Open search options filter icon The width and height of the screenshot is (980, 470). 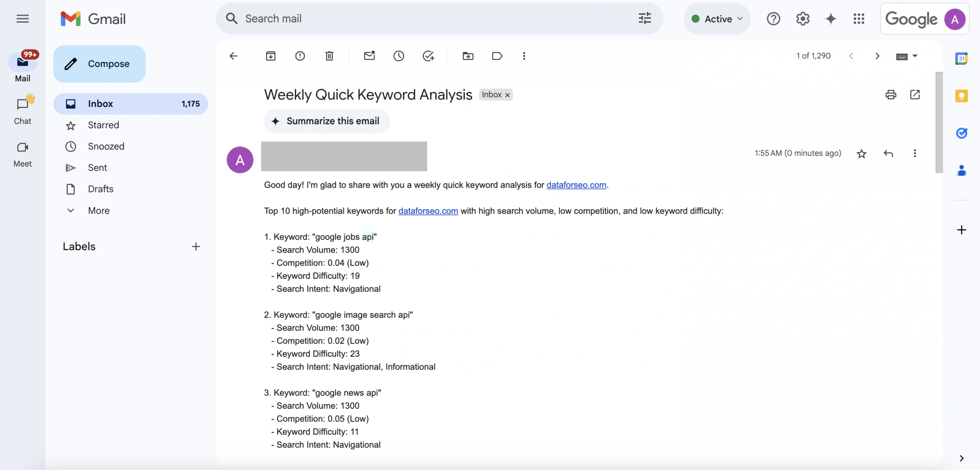pos(645,18)
